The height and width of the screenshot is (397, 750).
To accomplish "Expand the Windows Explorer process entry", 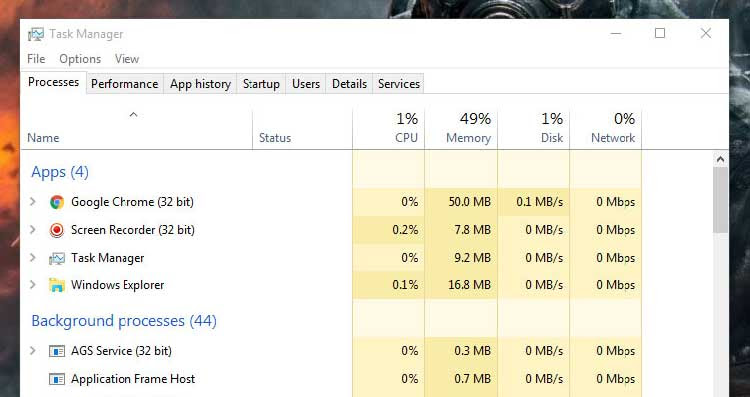I will click(33, 285).
